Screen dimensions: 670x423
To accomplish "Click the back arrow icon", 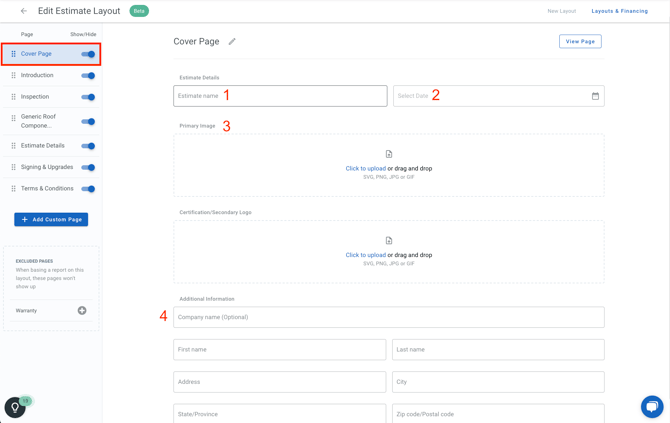I will click(24, 11).
